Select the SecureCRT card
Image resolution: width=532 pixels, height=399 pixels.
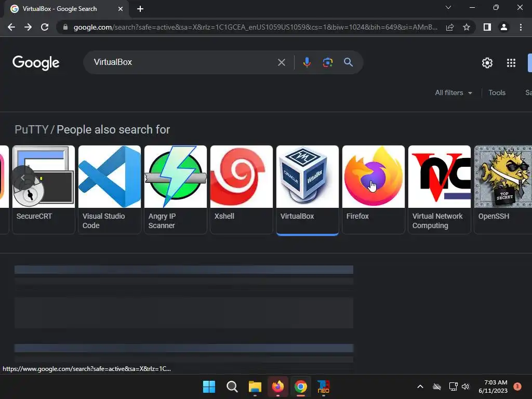coord(44,190)
